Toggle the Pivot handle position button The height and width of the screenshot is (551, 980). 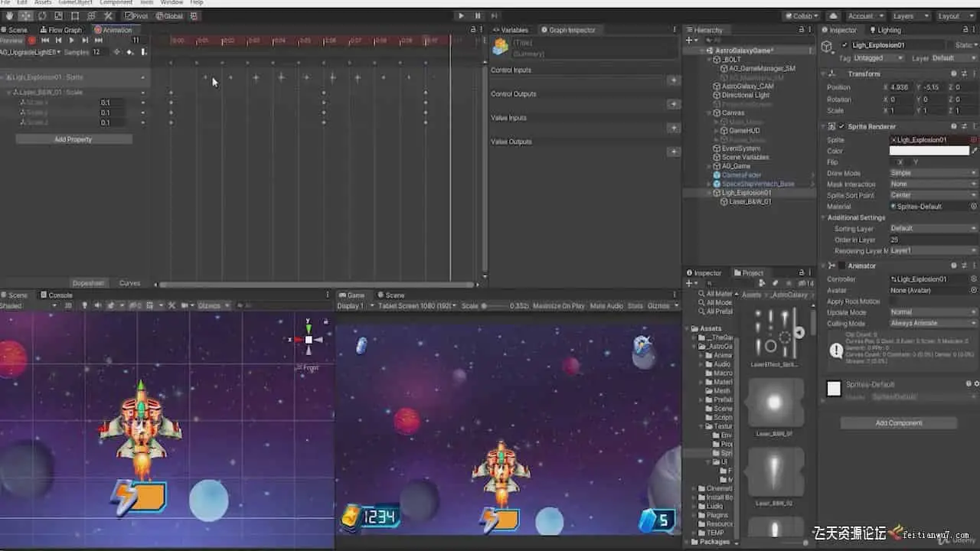(136, 15)
